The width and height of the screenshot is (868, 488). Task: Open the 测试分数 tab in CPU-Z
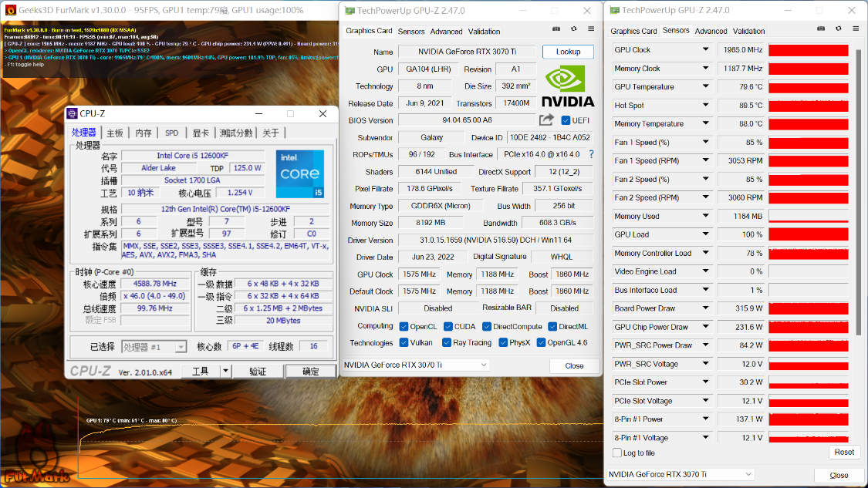(x=236, y=133)
